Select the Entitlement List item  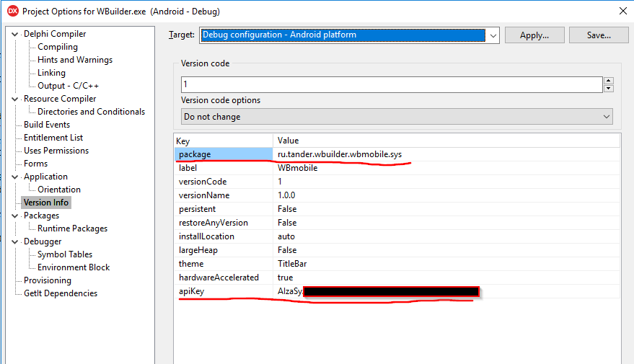pyautogui.click(x=53, y=138)
